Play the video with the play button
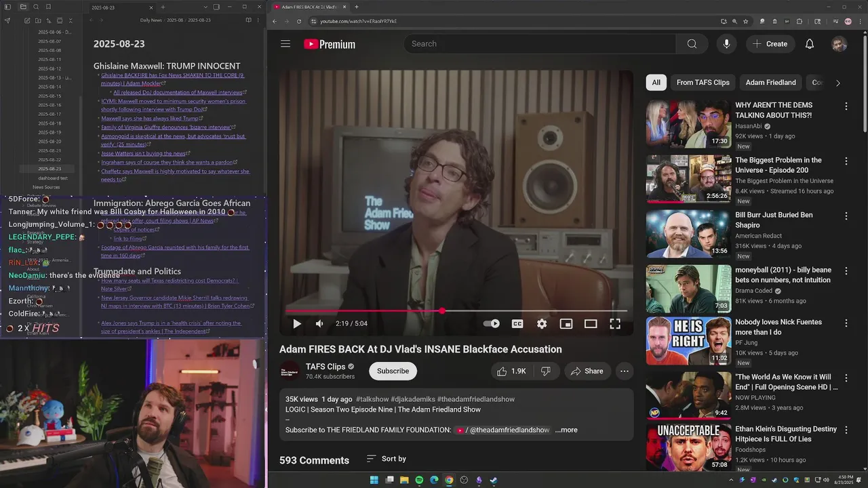868x488 pixels. click(x=296, y=324)
